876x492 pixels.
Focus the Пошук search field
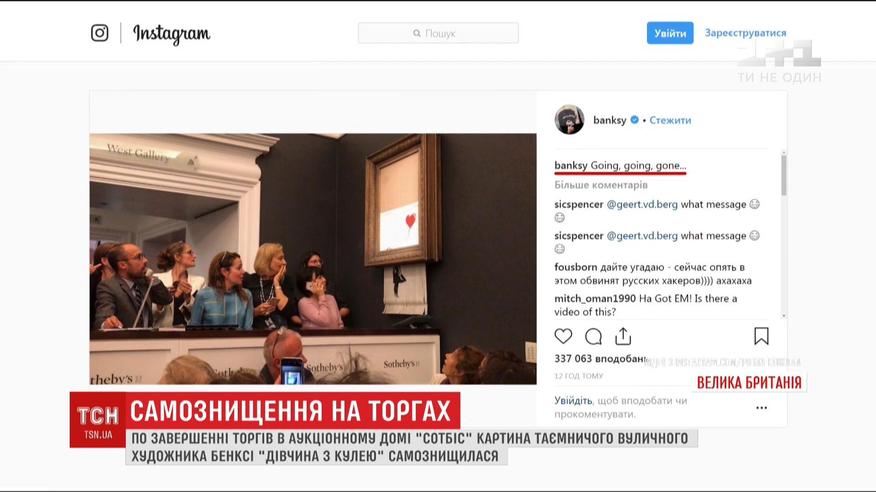(438, 33)
